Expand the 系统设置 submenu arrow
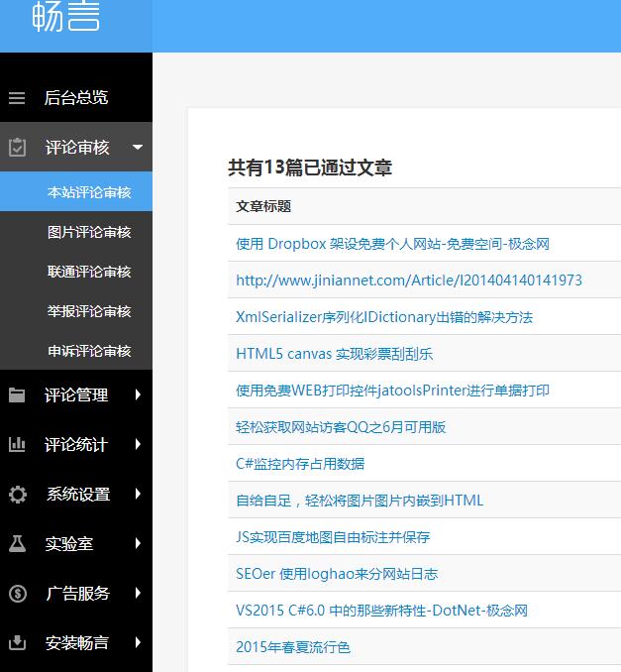 tap(138, 494)
